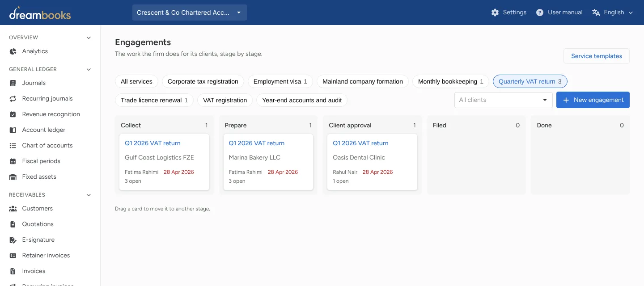The height and width of the screenshot is (286, 644).
Task: Click the plus icon on New engagement
Action: coord(566,100)
